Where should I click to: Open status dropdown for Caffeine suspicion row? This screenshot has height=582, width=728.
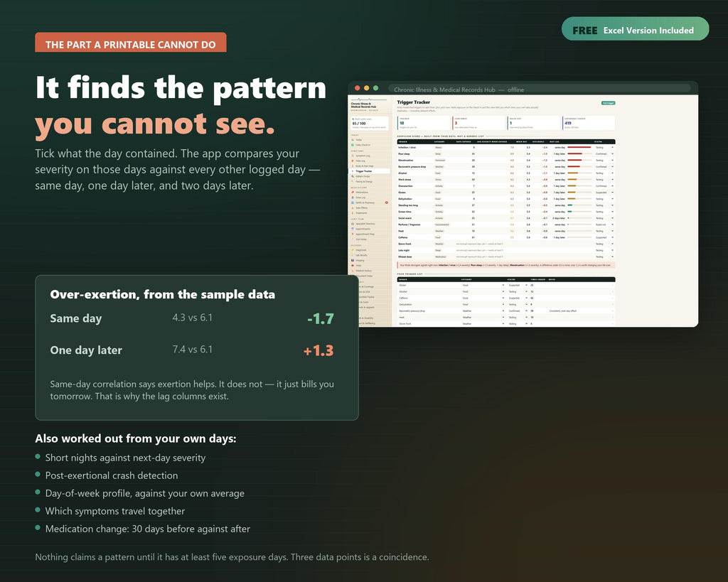[x=612, y=237]
